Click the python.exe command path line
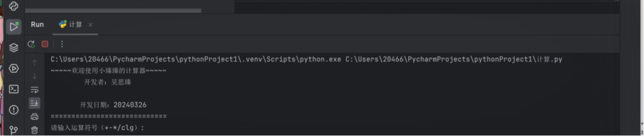 point(306,60)
